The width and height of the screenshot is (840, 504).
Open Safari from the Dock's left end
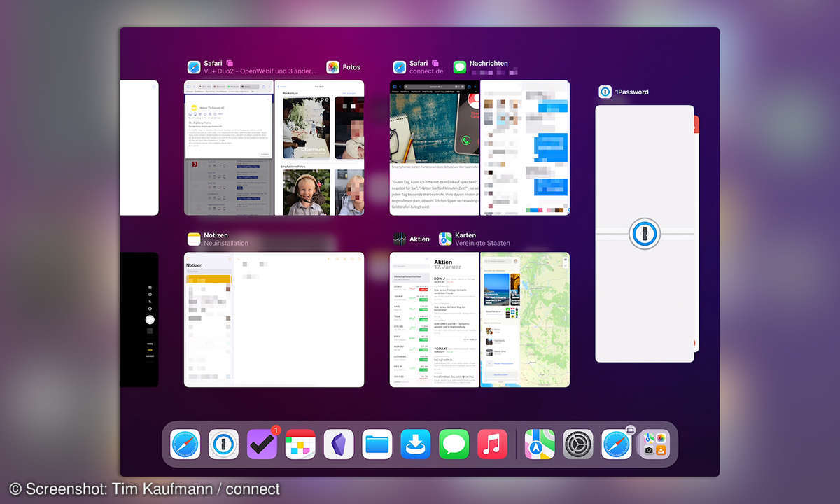click(185, 444)
